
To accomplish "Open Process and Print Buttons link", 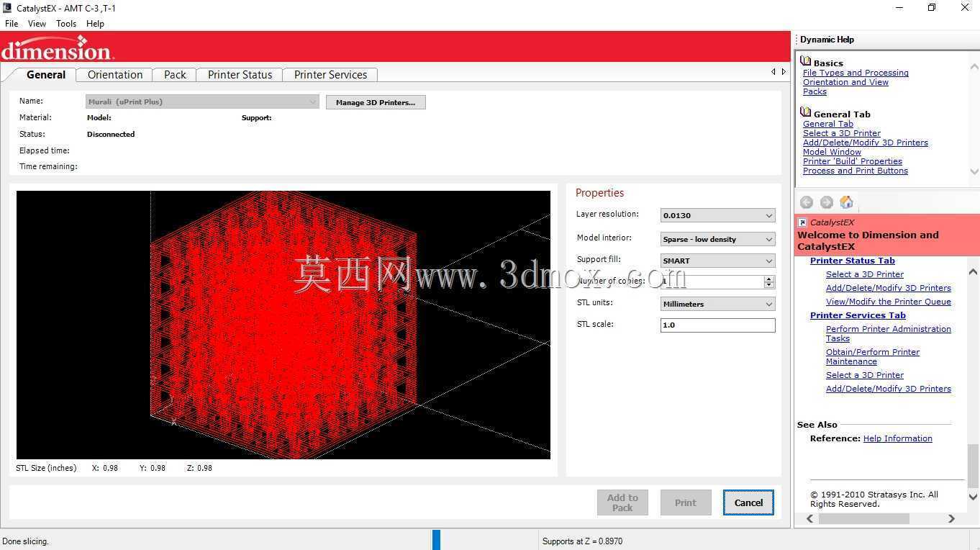I will click(x=856, y=171).
